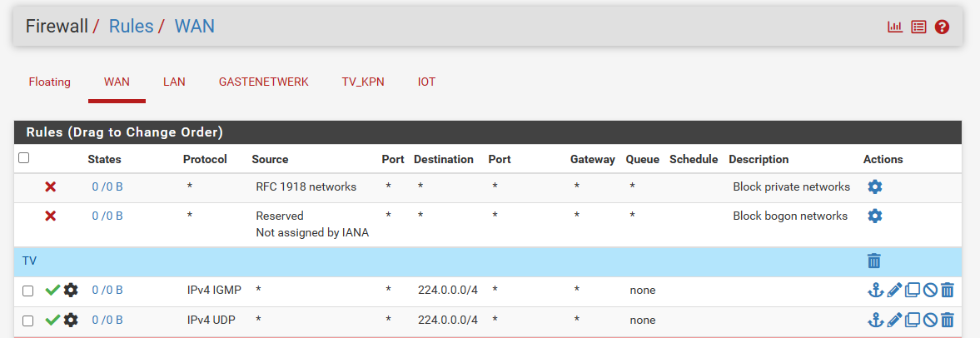Open advanced options gear on UDP rule

(x=72, y=320)
